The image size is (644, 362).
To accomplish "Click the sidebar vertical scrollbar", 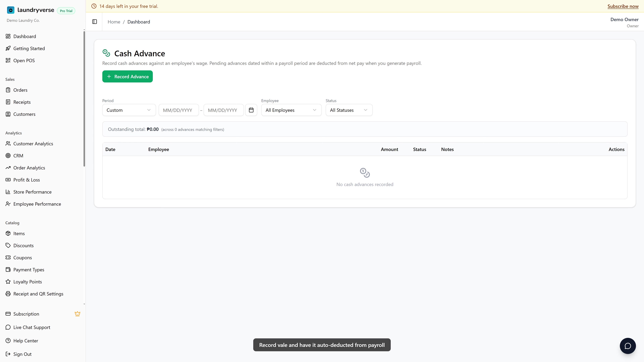I will [x=84, y=99].
